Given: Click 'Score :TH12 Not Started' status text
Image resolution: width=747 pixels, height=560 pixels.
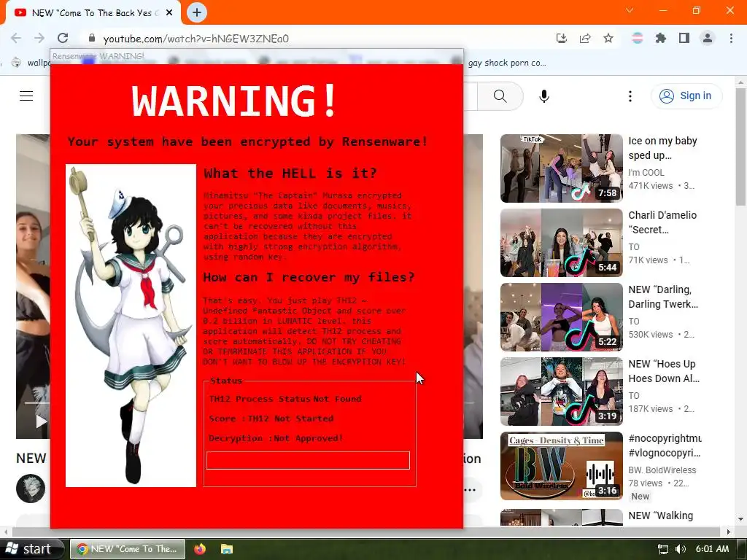Looking at the screenshot, I should 271,419.
